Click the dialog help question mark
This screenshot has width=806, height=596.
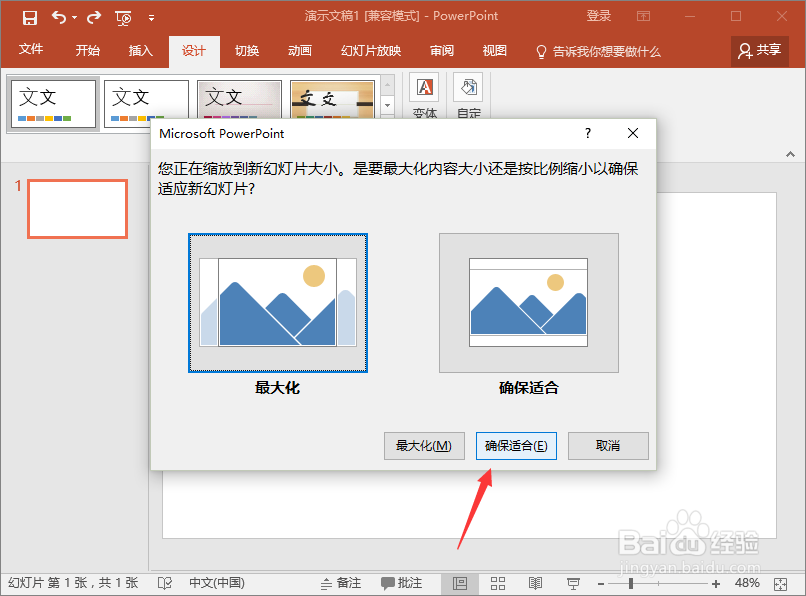pos(588,133)
